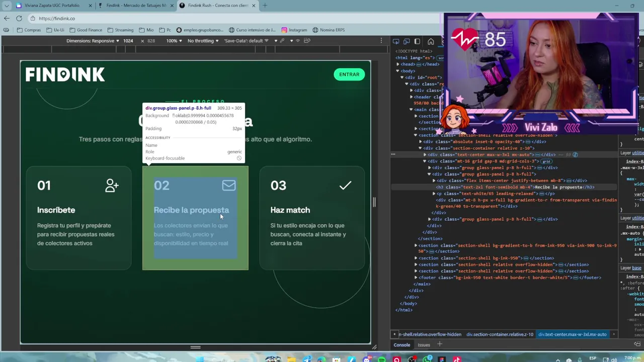
Task: Select div.text-center.max-w-3xl.mx-auto breadcrumb
Action: pyautogui.click(x=572, y=334)
